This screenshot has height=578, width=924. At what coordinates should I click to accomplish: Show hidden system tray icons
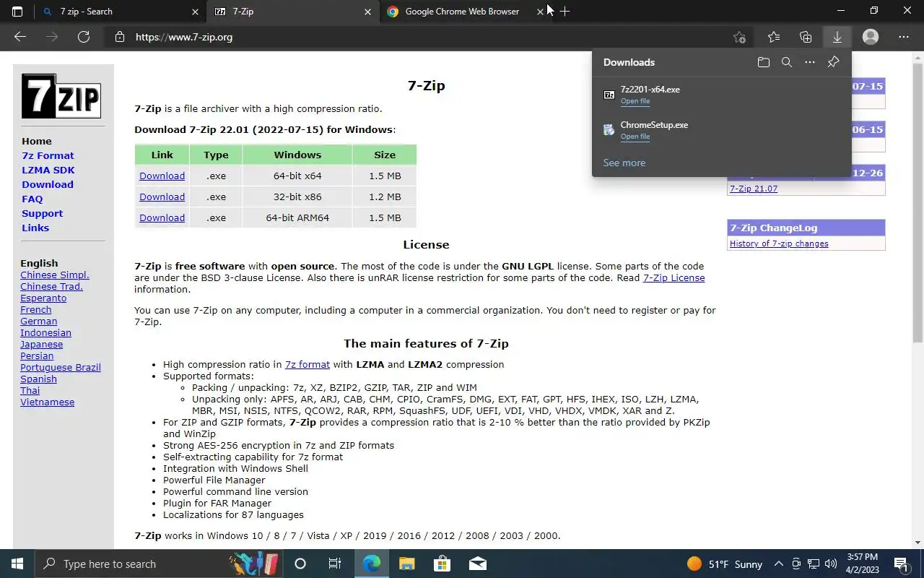click(x=778, y=564)
